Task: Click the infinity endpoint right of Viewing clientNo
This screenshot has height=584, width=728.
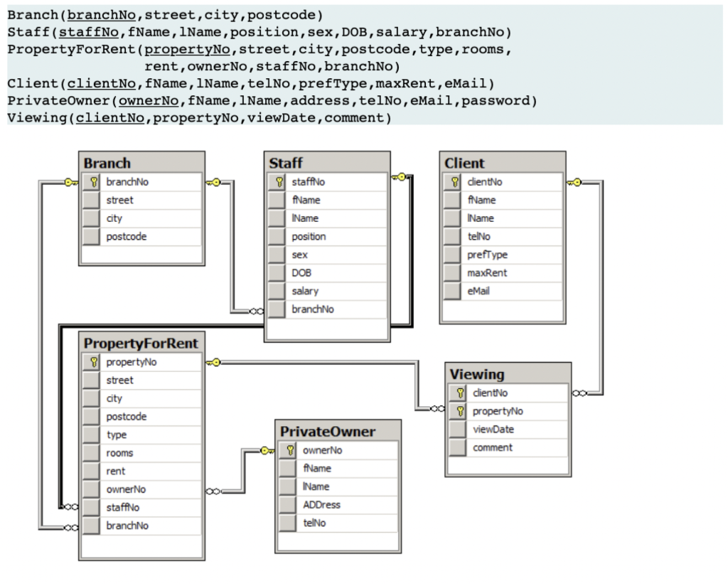Action: tap(579, 393)
